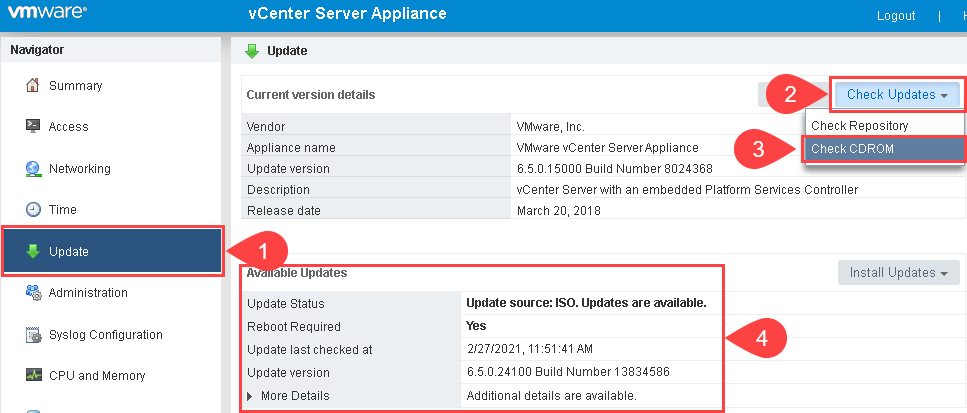The image size is (967, 413).
Task: Click the Reboot Required 'Yes' value
Action: coord(476,325)
